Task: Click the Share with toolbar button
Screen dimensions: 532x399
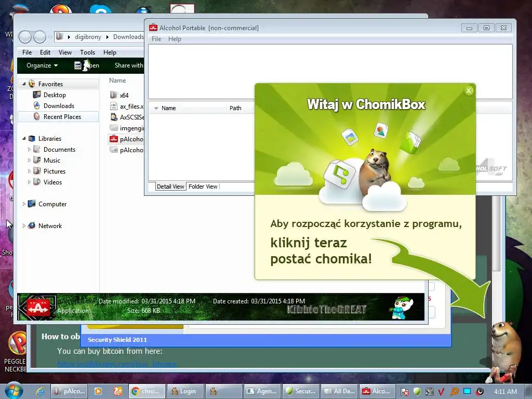Action: [129, 65]
